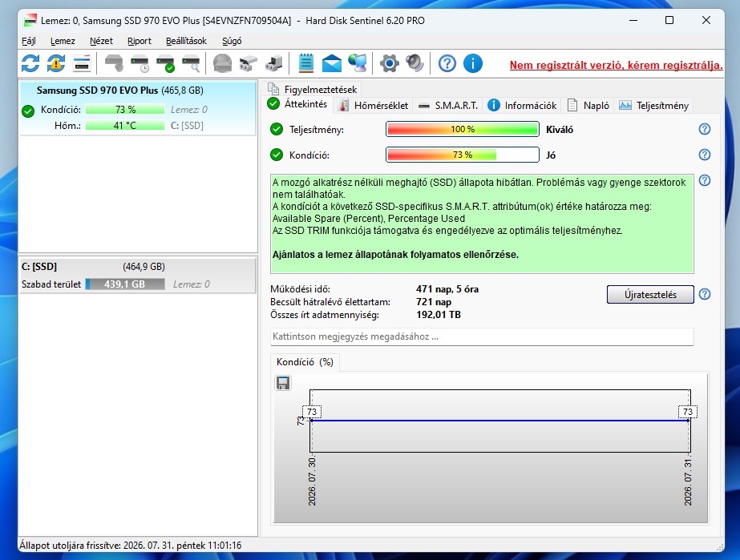The width and height of the screenshot is (740, 560).
Task: Click the disk list panel toolbar icon
Action: (82, 63)
